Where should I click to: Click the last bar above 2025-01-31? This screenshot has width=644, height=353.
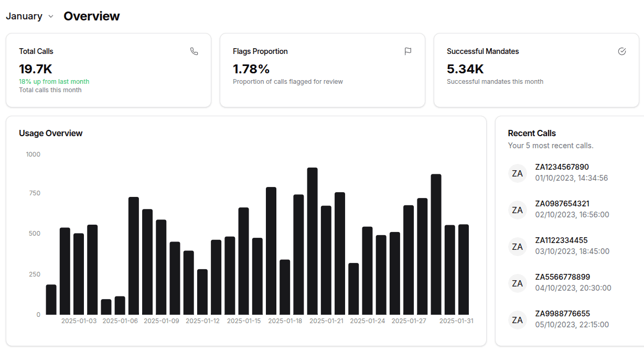[x=464, y=269]
